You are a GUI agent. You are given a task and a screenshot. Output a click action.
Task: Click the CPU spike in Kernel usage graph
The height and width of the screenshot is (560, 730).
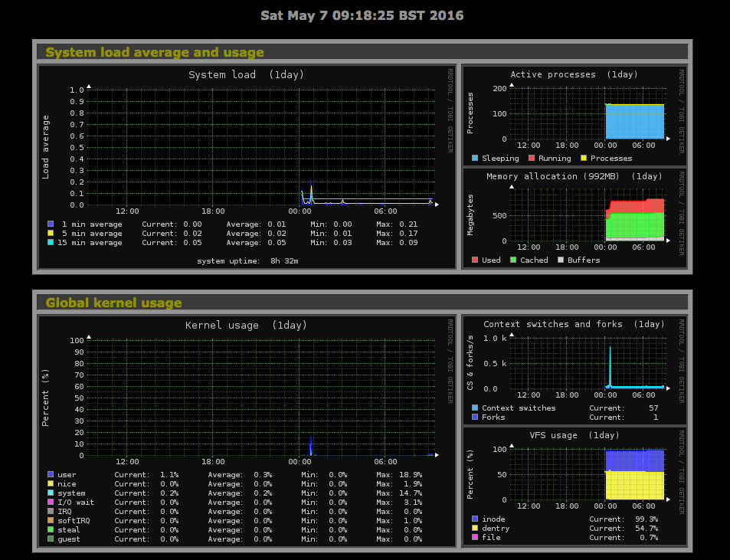[x=310, y=444]
